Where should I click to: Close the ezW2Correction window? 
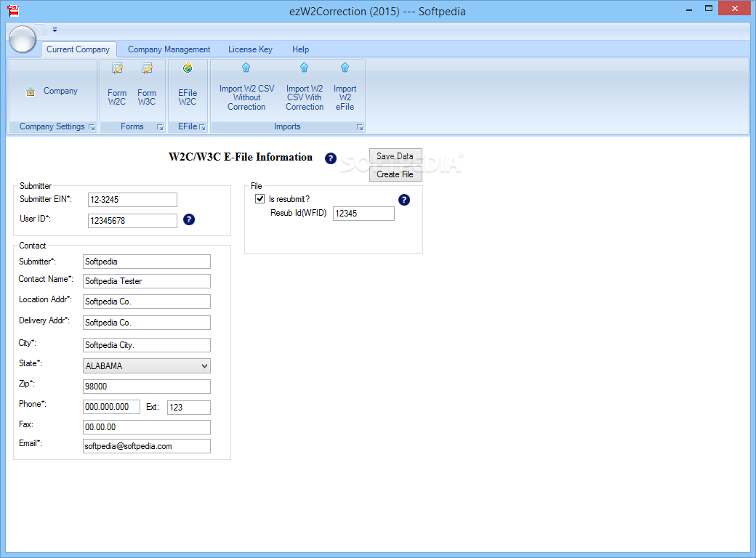click(734, 8)
